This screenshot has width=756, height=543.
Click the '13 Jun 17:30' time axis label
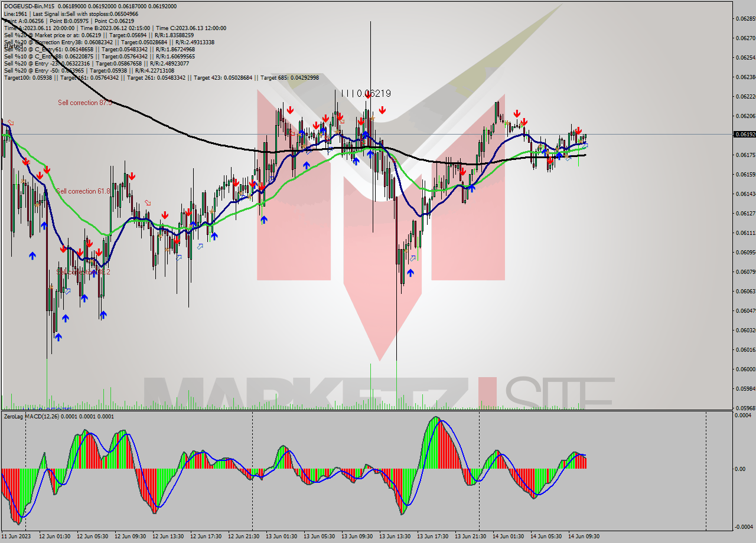point(433,537)
